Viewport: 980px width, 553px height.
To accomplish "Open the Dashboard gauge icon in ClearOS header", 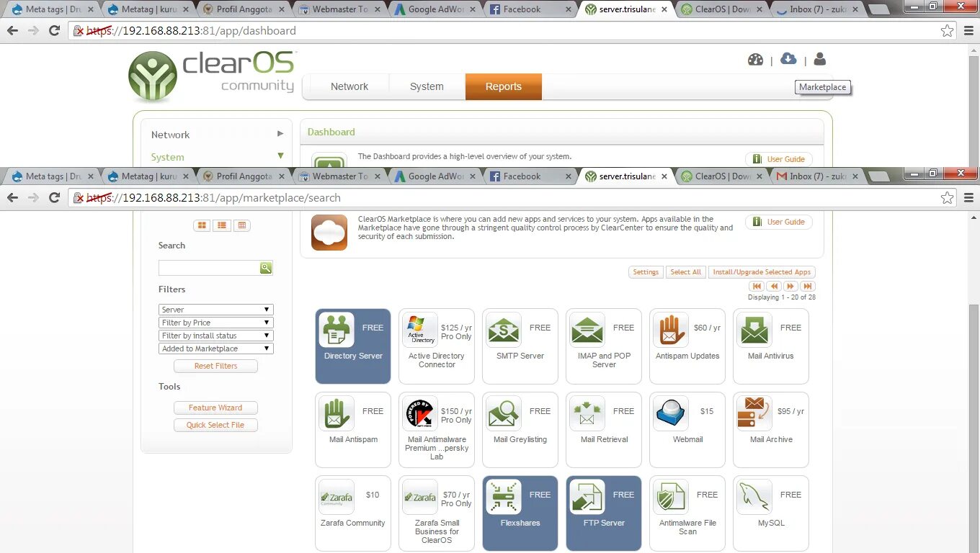I will 755,60.
